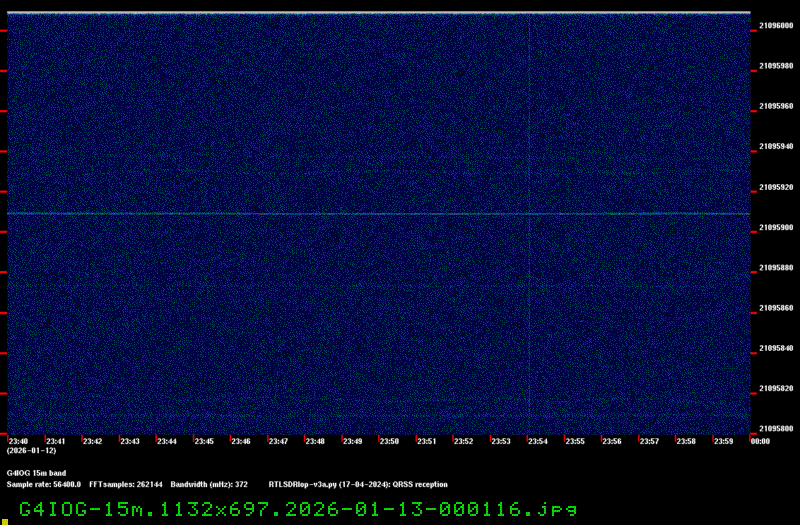Select the 21095860 frequency label
This screenshot has width=800, height=525.
(777, 308)
